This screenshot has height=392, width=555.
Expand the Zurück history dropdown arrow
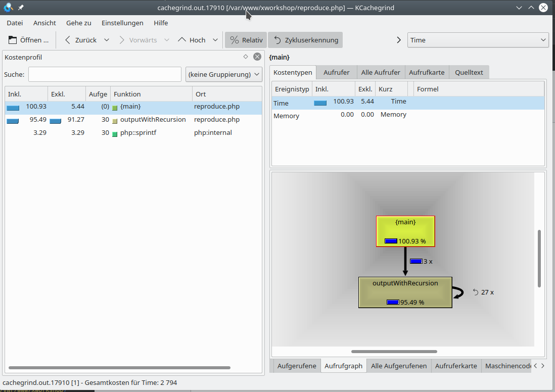coord(107,40)
